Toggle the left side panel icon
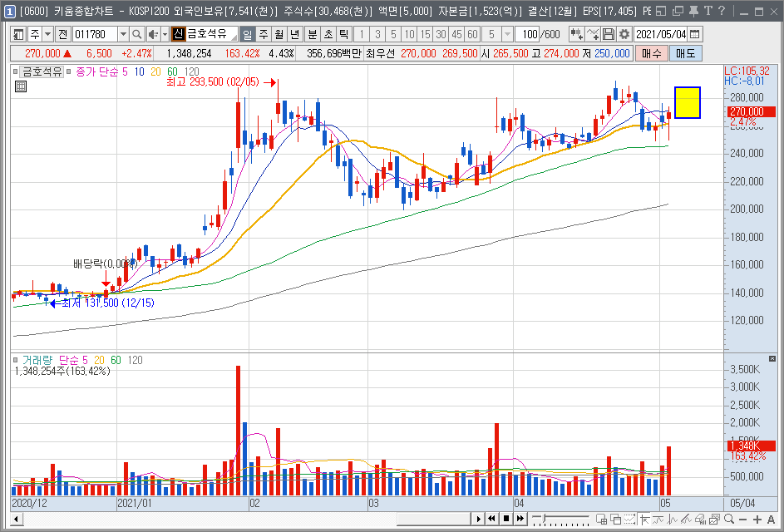The height and width of the screenshot is (532, 784). 18,35
